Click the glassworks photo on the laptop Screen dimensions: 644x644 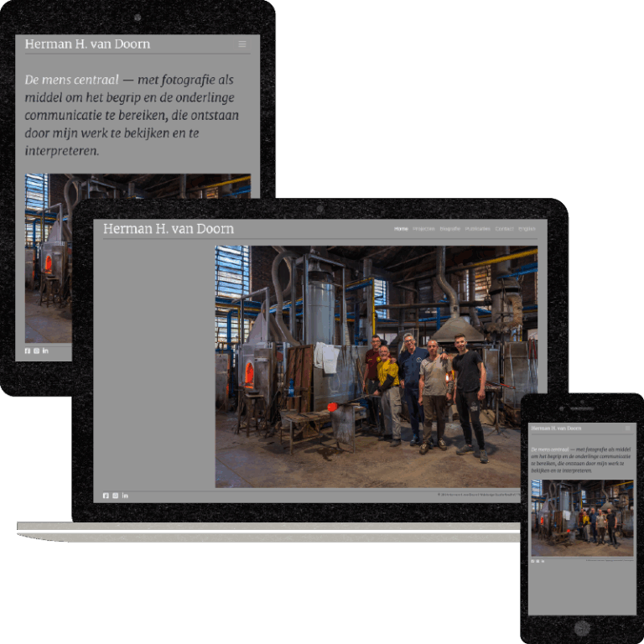coord(377,366)
